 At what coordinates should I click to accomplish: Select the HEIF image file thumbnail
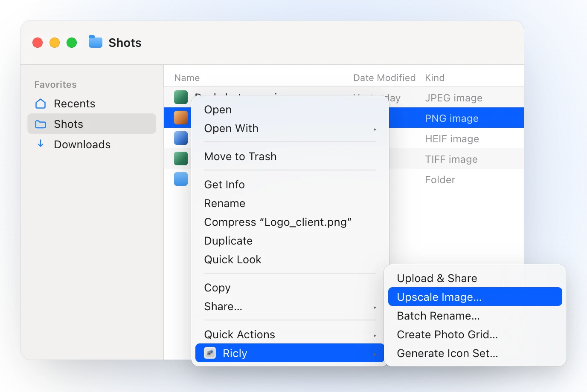pos(181,138)
